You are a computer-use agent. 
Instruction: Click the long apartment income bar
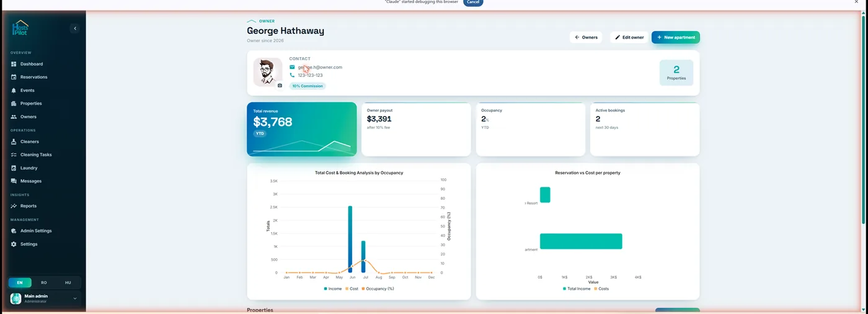pyautogui.click(x=581, y=241)
